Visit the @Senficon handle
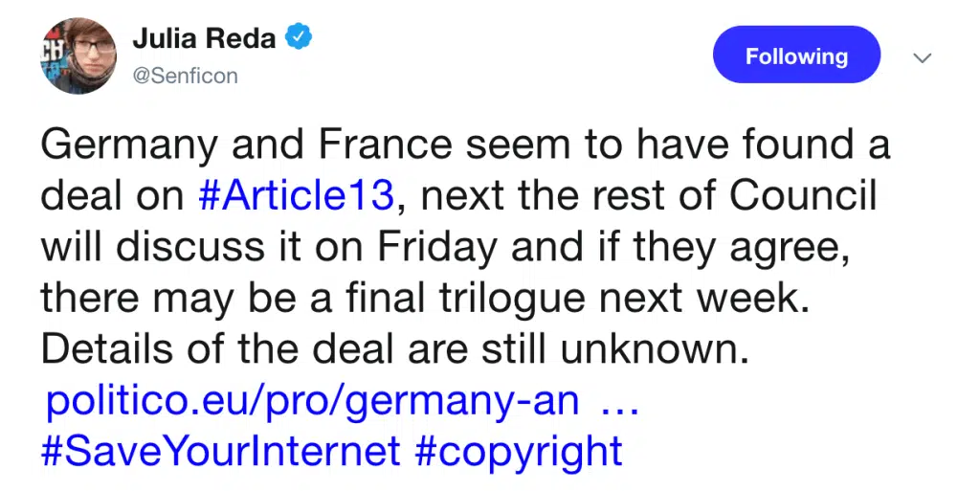This screenshot has height=491, width=980. click(x=185, y=77)
